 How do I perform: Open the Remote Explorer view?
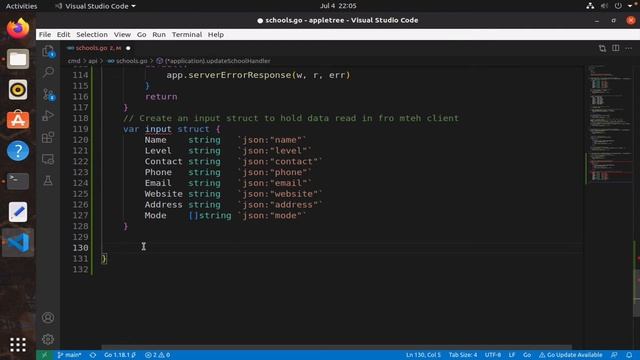48,159
